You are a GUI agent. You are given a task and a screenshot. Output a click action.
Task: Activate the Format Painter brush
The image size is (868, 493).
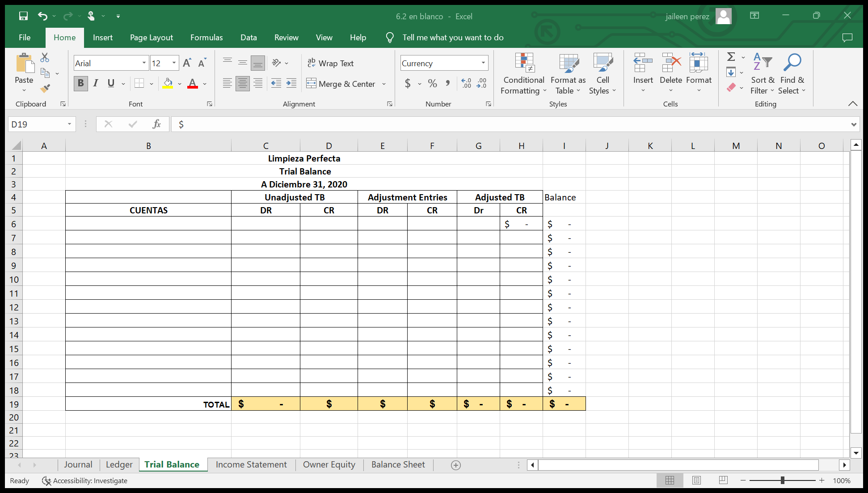[45, 88]
